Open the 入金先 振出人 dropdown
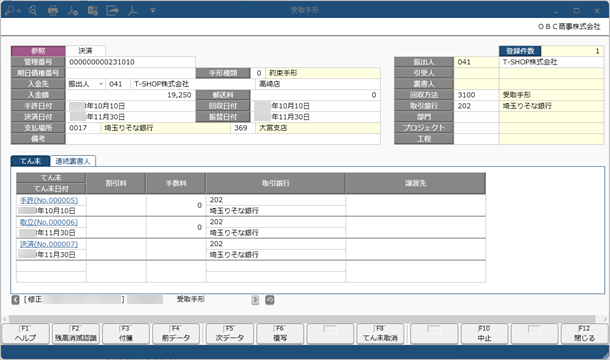The width and height of the screenshot is (610, 360). click(x=101, y=84)
